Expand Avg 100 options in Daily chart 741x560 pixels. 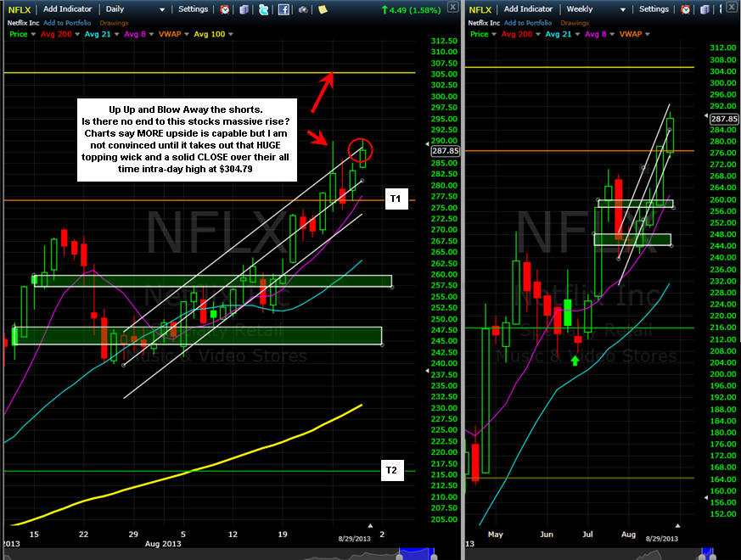[x=231, y=35]
